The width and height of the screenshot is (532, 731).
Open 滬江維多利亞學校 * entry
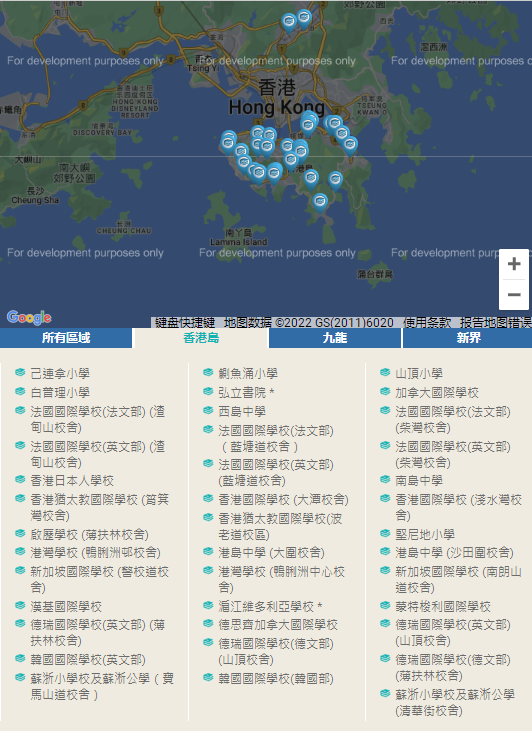(270, 607)
